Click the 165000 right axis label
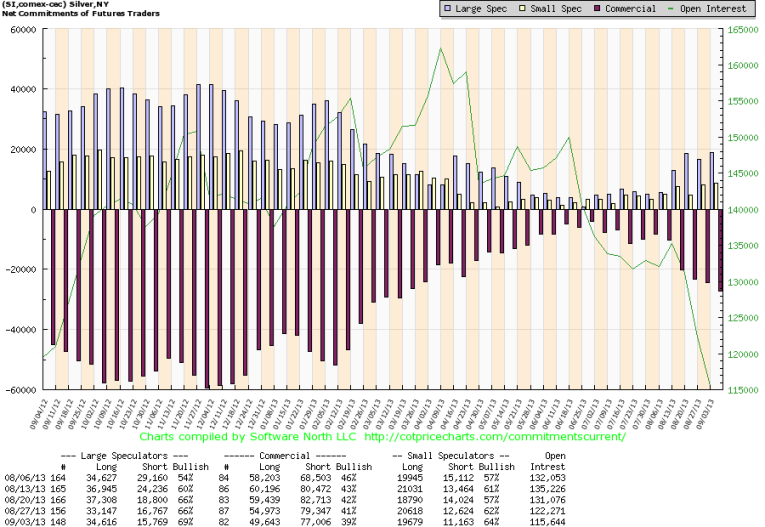 pyautogui.click(x=741, y=30)
